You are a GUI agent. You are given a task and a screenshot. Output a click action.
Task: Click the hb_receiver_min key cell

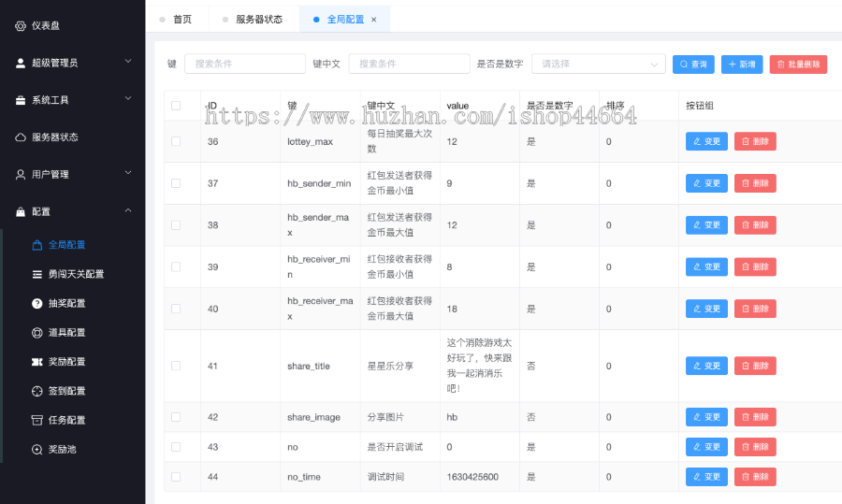click(x=319, y=266)
